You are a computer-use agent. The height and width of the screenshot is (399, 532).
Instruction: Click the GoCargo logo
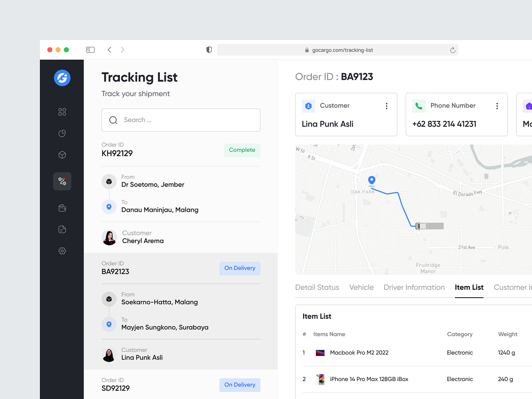pyautogui.click(x=62, y=78)
